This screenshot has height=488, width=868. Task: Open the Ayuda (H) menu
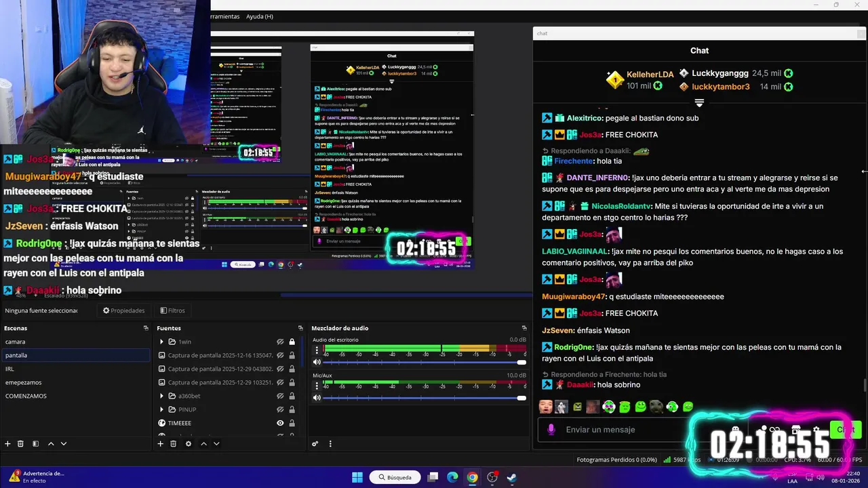pos(259,16)
